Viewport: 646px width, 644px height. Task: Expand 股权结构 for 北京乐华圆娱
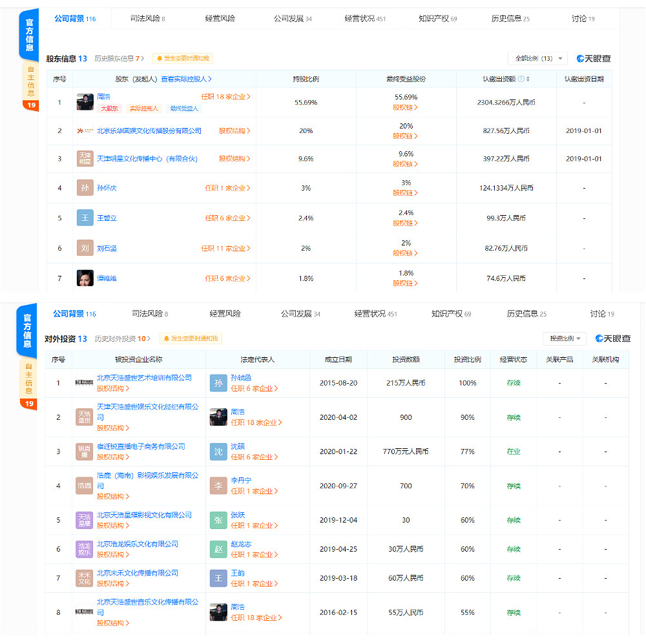[x=234, y=130]
